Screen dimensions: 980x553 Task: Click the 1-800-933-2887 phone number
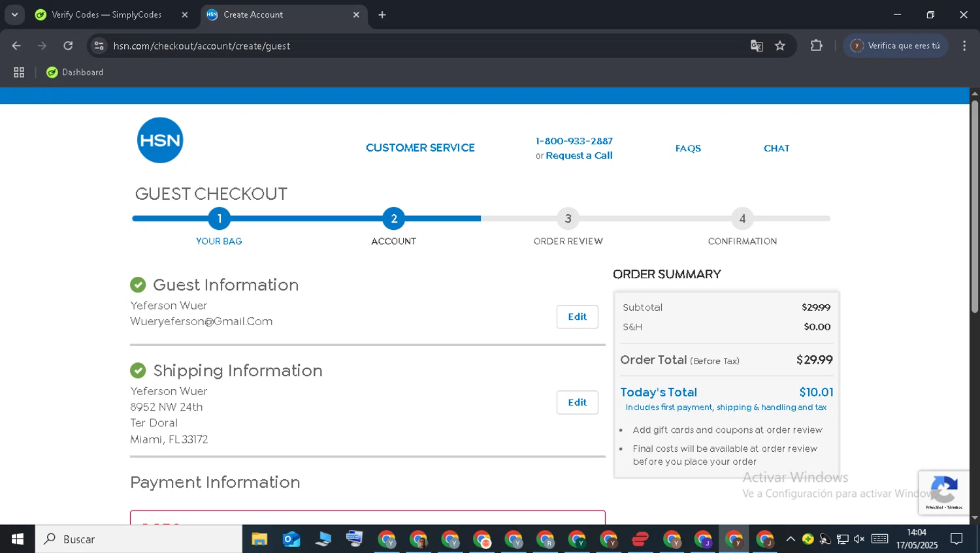[574, 141]
